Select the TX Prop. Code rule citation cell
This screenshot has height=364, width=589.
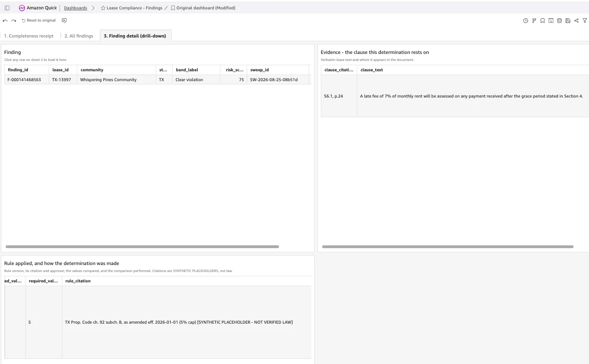(x=187, y=322)
